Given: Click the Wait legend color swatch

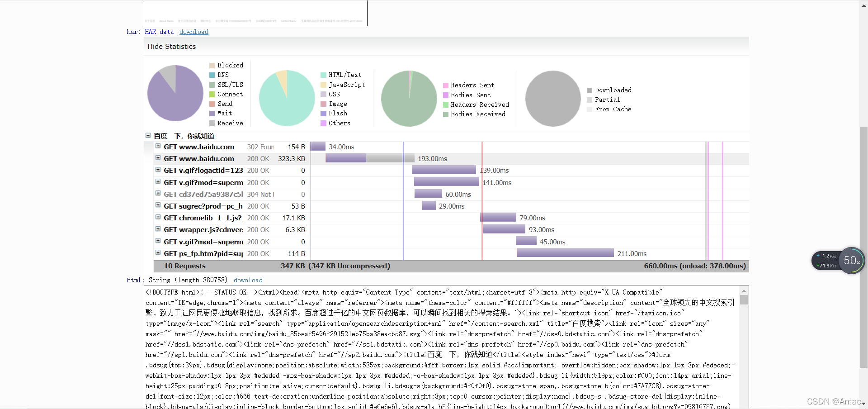Looking at the screenshot, I should tap(212, 114).
